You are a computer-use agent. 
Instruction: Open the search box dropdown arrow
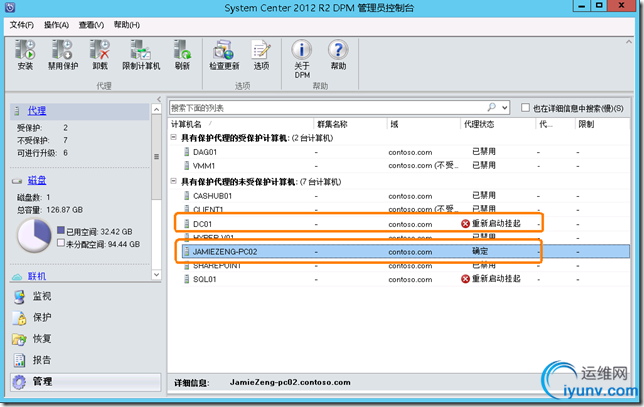(505, 108)
